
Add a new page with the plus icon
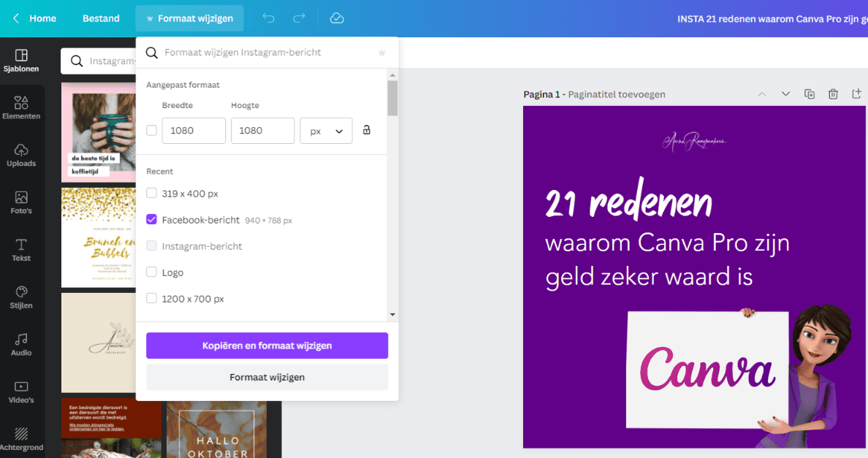pyautogui.click(x=856, y=94)
